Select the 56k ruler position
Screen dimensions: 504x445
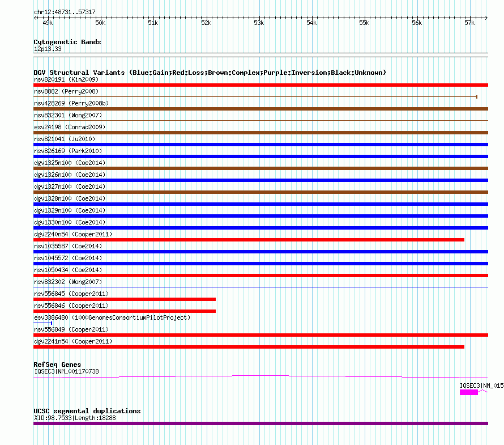click(x=417, y=23)
